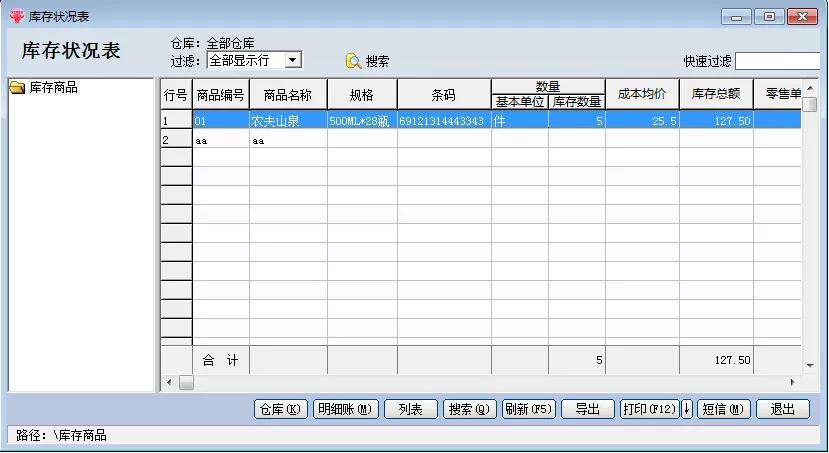Click the row number 2 header

(x=176, y=140)
